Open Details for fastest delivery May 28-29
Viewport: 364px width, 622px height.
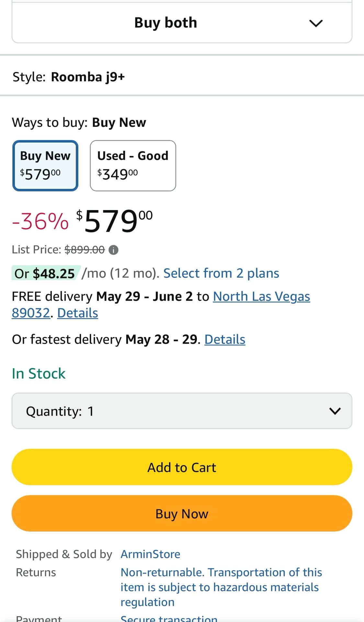pyautogui.click(x=224, y=339)
